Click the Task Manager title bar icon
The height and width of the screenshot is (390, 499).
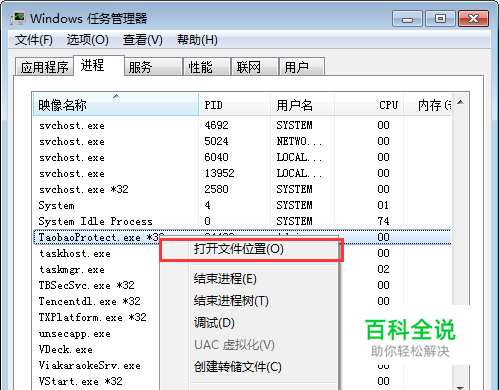17,18
